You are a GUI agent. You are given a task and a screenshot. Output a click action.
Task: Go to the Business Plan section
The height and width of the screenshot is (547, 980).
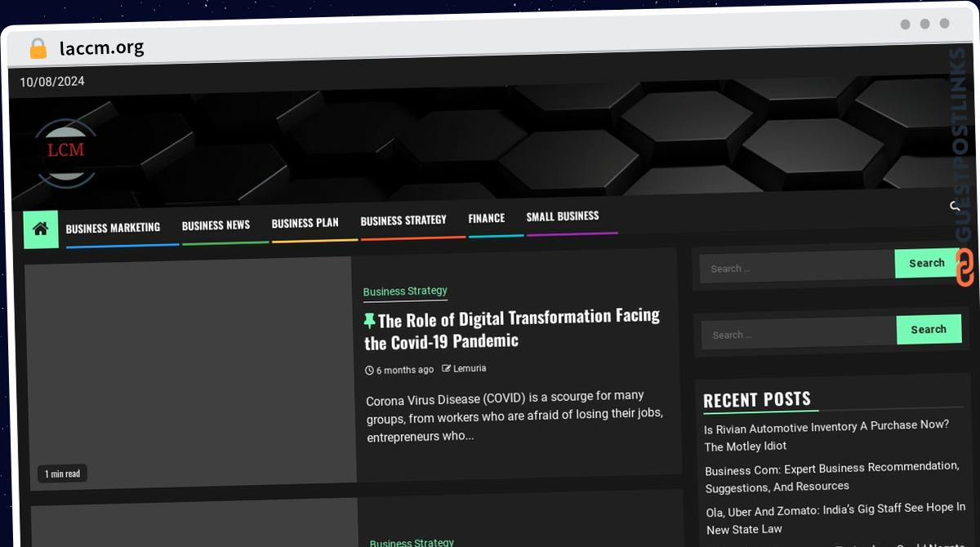(305, 223)
